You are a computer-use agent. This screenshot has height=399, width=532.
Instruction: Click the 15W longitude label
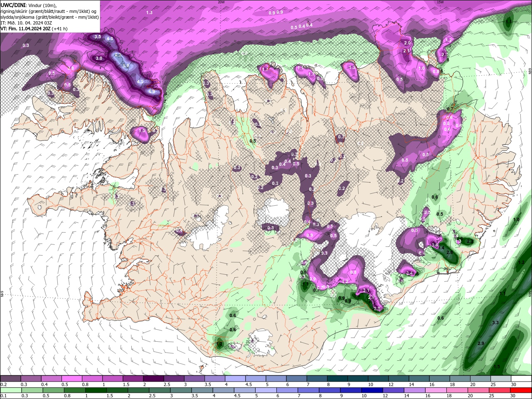pyautogui.click(x=440, y=2)
